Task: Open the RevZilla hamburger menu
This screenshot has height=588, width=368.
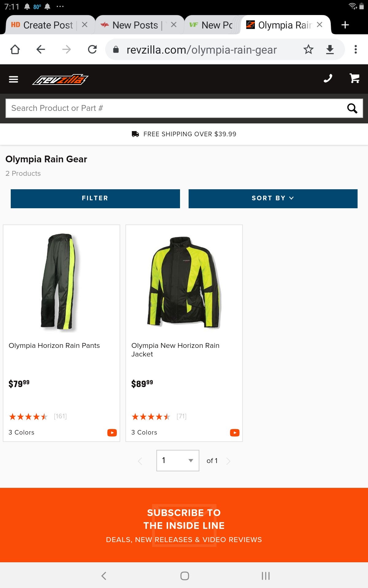Action: [13, 80]
